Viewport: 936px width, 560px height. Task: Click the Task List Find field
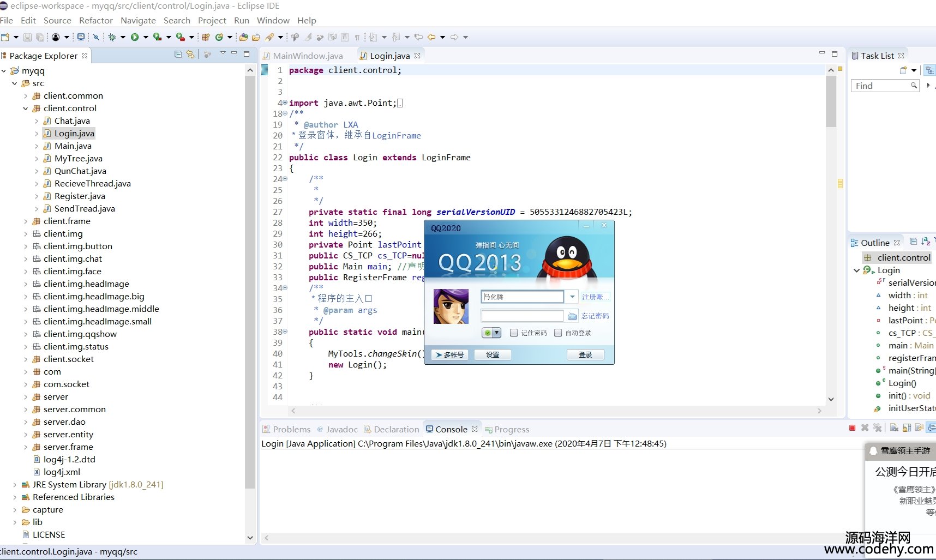[x=885, y=86]
